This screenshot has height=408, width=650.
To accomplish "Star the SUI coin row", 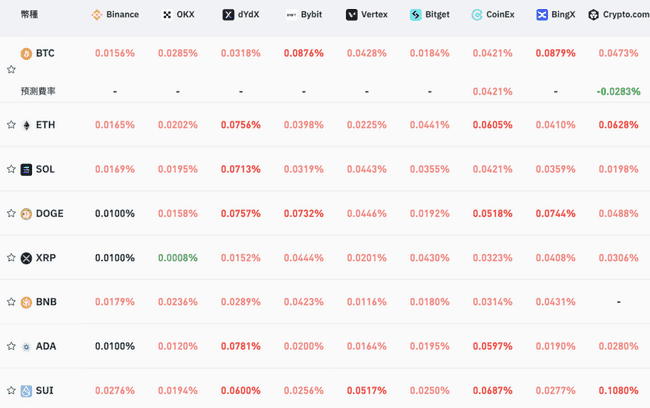I will (11, 390).
